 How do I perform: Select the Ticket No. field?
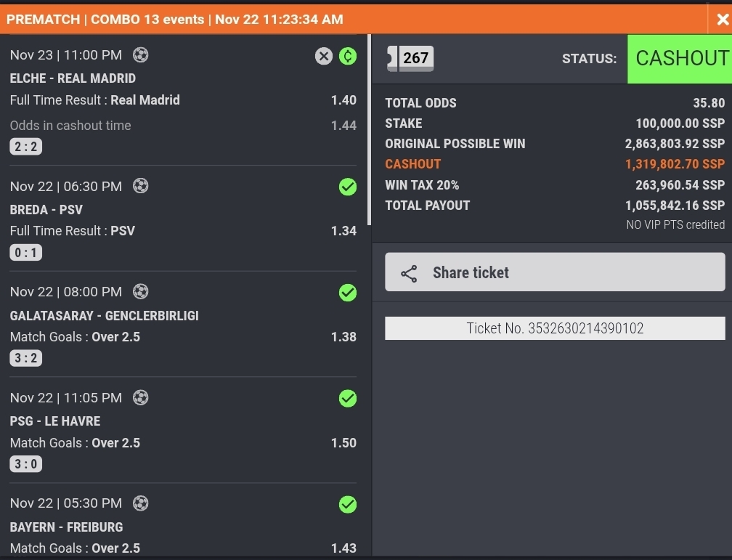555,328
